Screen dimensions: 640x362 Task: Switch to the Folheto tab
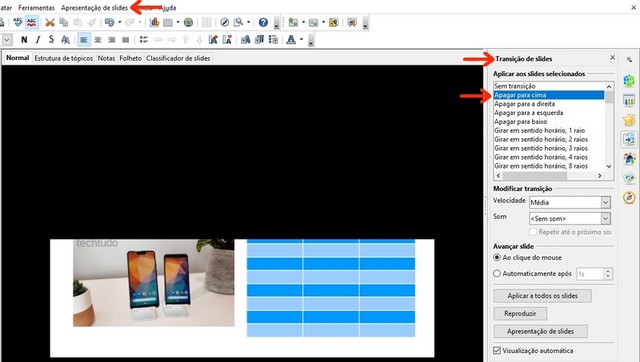[x=131, y=58]
